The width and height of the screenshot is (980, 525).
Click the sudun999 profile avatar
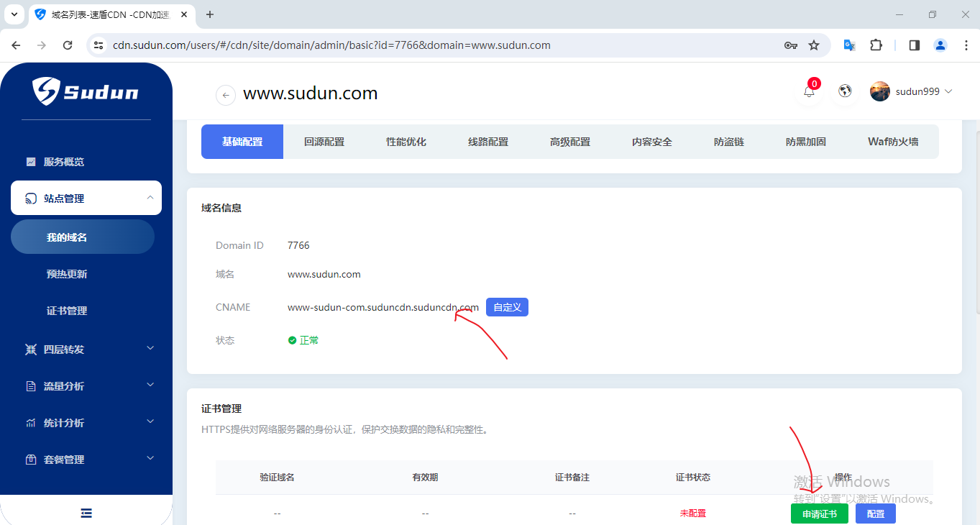[x=880, y=91]
